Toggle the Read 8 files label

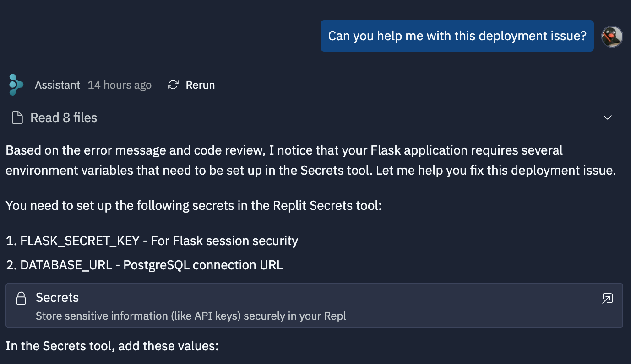[x=64, y=118]
